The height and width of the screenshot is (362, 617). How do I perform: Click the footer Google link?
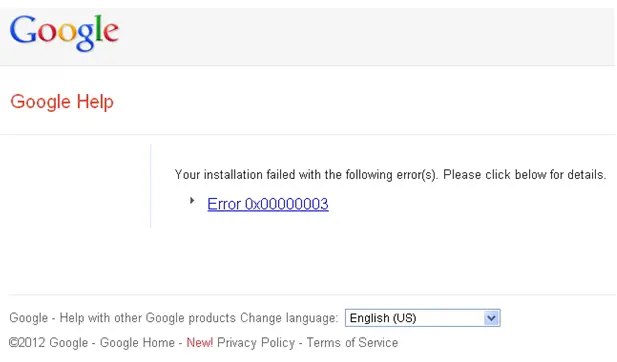click(28, 318)
